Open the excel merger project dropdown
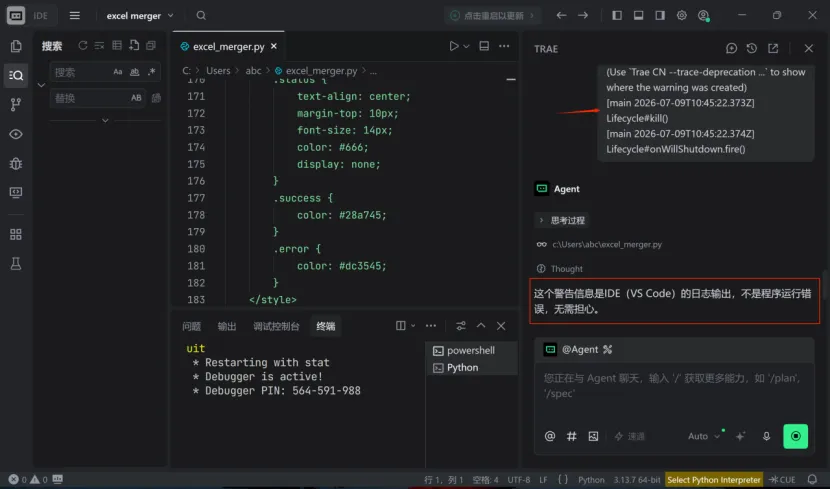 (140, 15)
